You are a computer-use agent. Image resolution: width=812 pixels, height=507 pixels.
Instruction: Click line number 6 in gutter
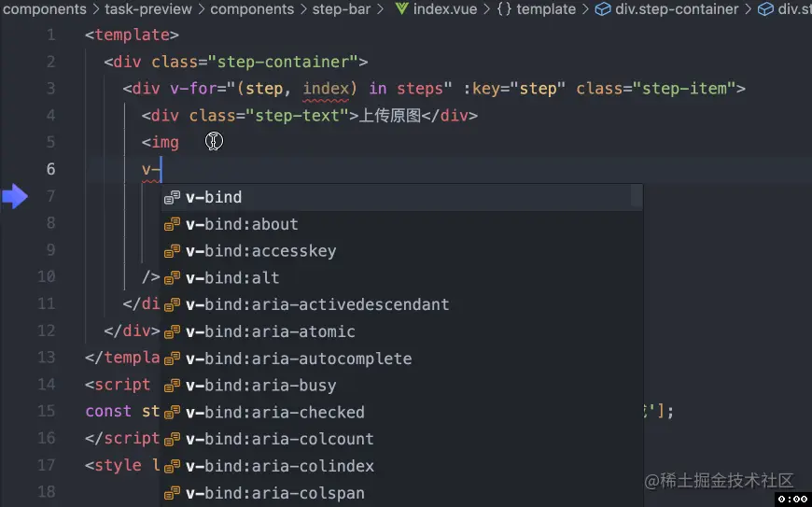click(x=50, y=169)
